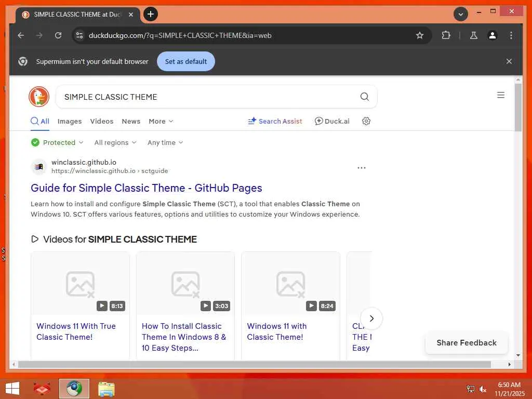Viewport: 532px width, 399px height.
Task: Click the vertical scrollbar up arrow
Action: (518, 79)
